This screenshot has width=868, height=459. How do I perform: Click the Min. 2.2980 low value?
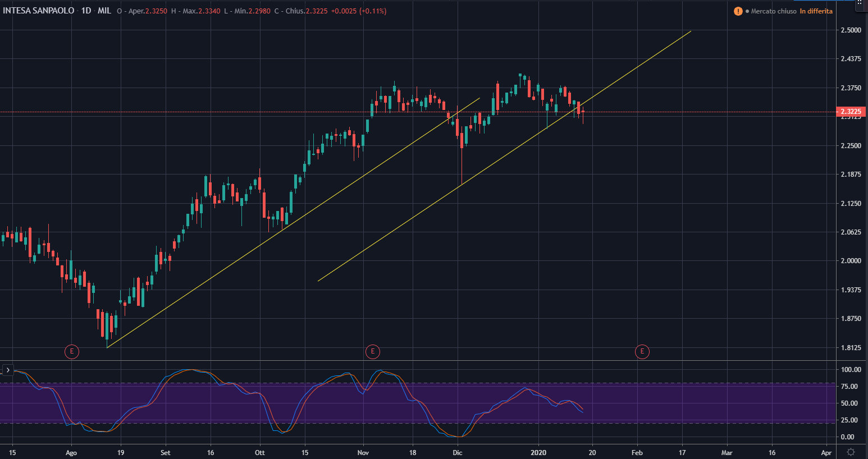[251, 11]
